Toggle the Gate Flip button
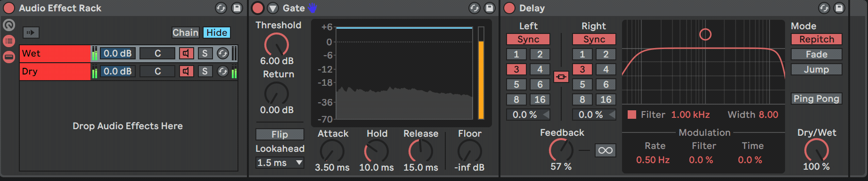The height and width of the screenshot is (181, 868). click(280, 134)
